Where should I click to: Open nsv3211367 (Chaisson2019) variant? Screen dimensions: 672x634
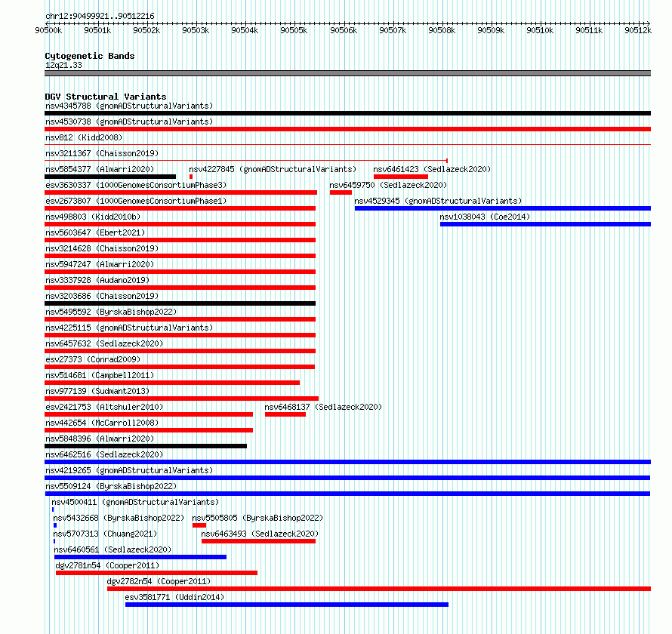pyautogui.click(x=102, y=153)
